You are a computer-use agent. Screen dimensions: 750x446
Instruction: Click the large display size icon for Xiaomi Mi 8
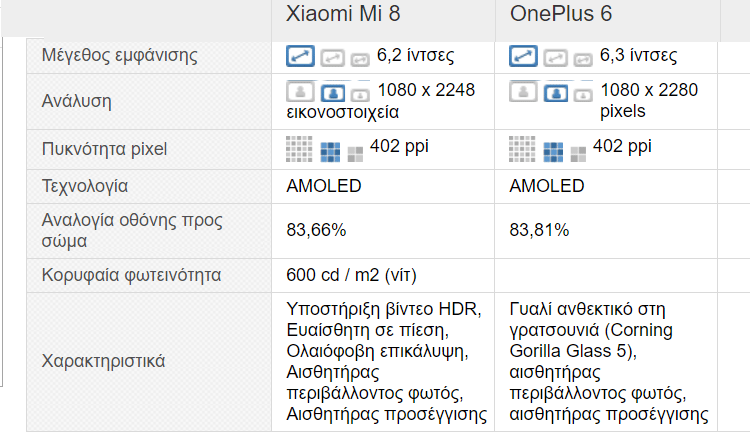click(300, 56)
